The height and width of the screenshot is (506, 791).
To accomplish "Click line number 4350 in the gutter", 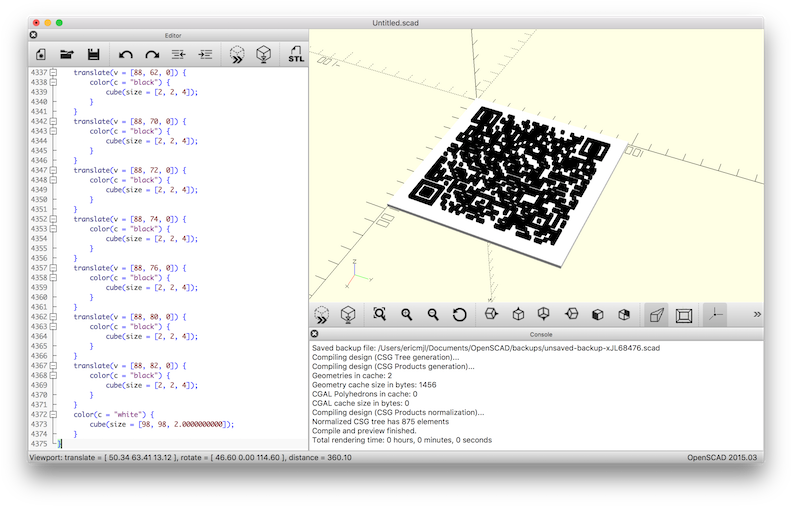I will 39,200.
